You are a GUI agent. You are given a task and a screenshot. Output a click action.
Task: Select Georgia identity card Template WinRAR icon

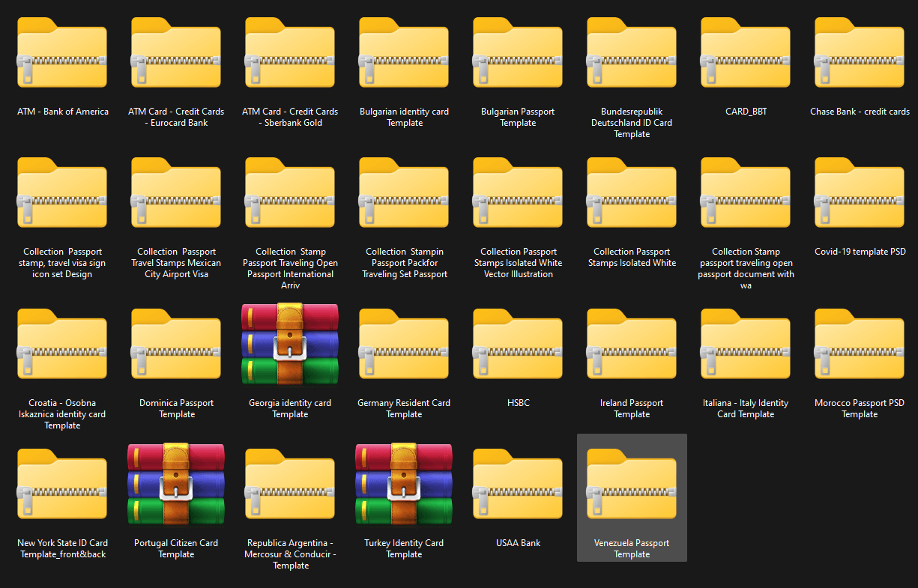click(x=290, y=344)
